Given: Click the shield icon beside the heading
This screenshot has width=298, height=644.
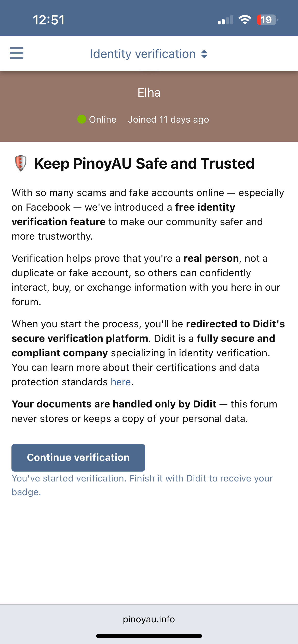Looking at the screenshot, I should tap(21, 163).
